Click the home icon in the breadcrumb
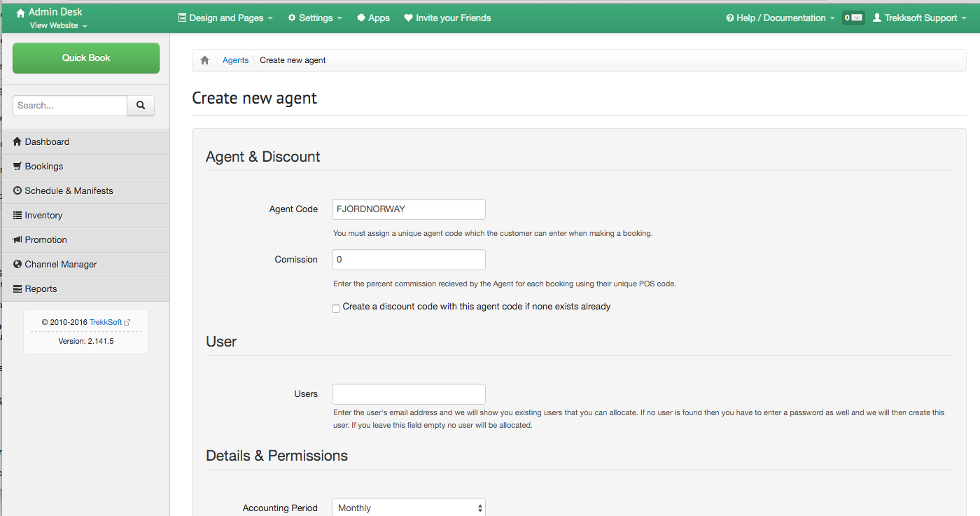The width and height of the screenshot is (980, 516). coord(204,60)
